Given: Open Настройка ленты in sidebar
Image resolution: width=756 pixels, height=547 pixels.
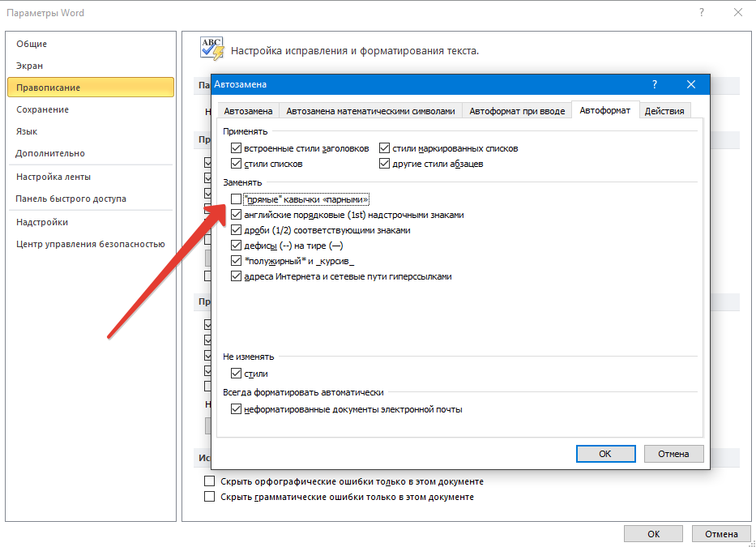Looking at the screenshot, I should tap(91, 177).
